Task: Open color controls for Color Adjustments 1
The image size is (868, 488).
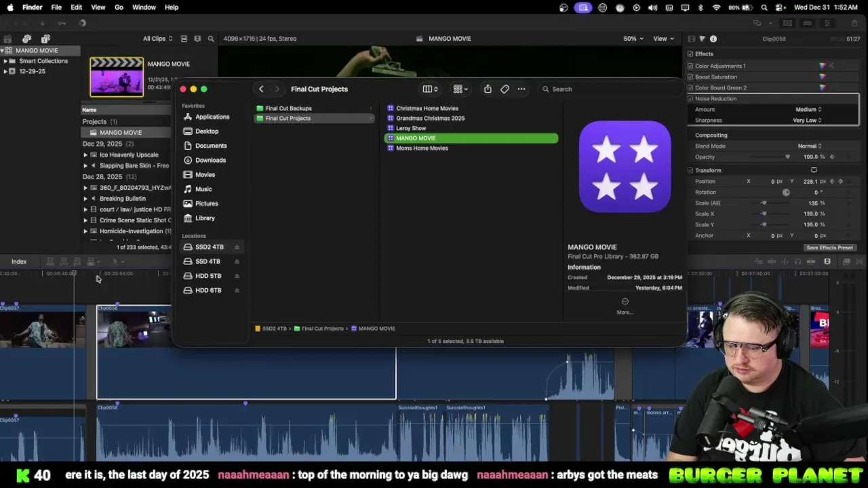Action: point(823,66)
